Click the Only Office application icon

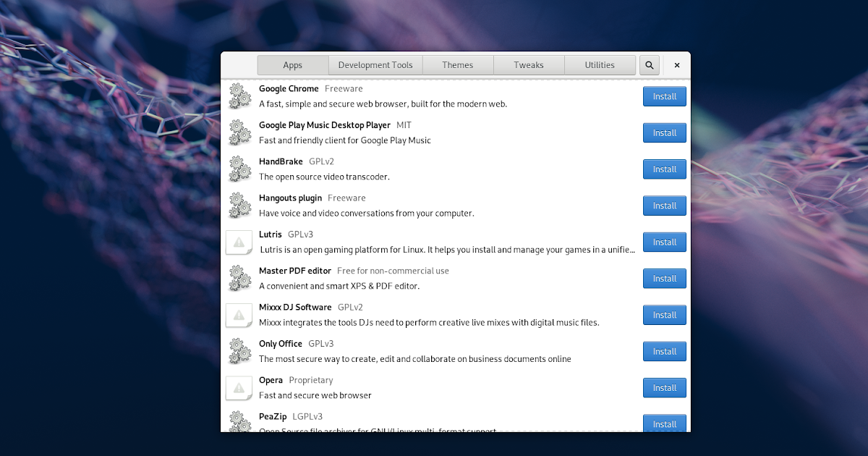tap(239, 351)
